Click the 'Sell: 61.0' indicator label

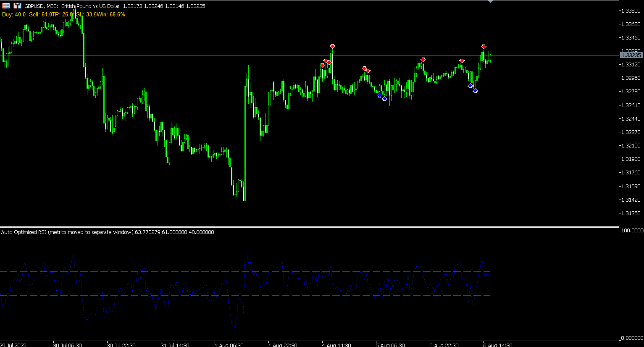(x=41, y=14)
